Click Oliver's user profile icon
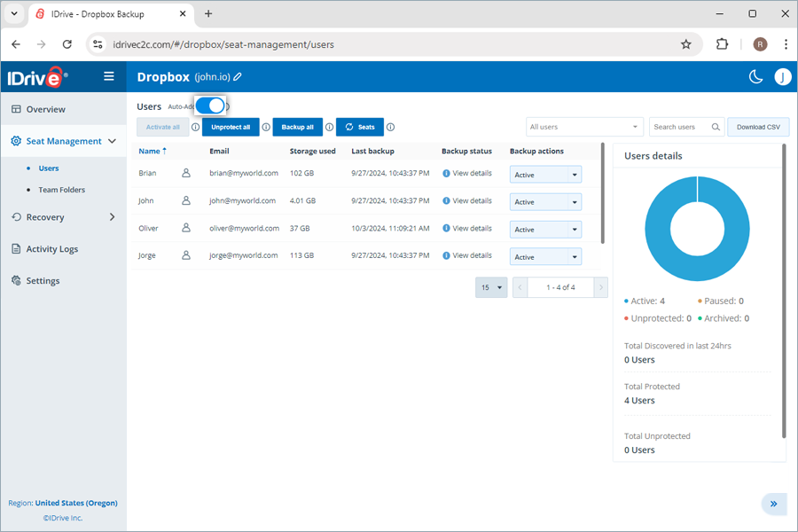This screenshot has height=532, width=798. [186, 228]
